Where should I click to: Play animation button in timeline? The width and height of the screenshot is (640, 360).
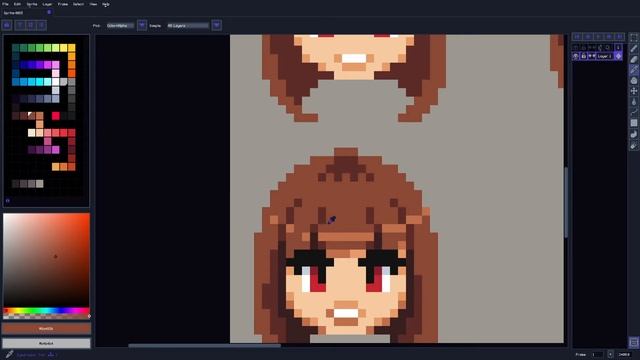pos(598,37)
